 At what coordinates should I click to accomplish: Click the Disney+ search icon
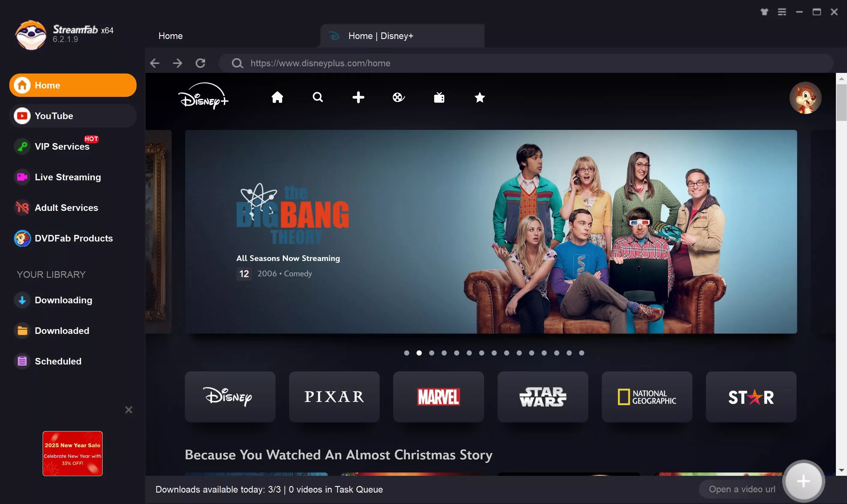pos(317,97)
